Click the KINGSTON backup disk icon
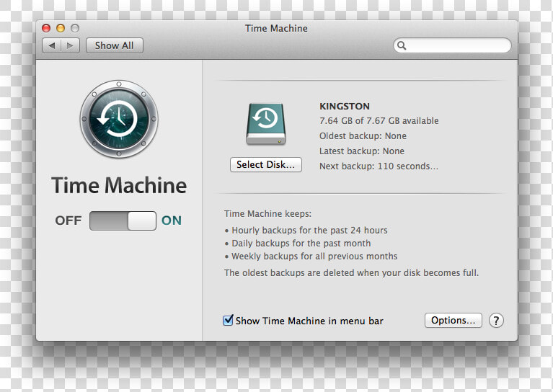 point(266,124)
